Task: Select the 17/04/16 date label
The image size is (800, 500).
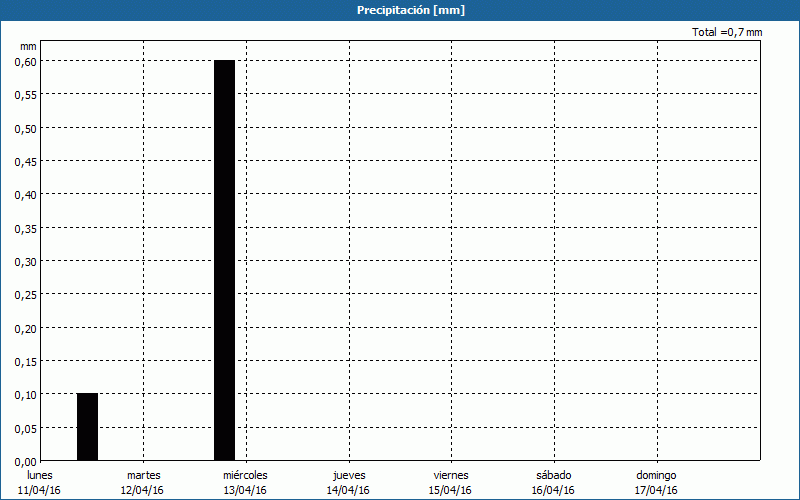Action: (x=656, y=490)
